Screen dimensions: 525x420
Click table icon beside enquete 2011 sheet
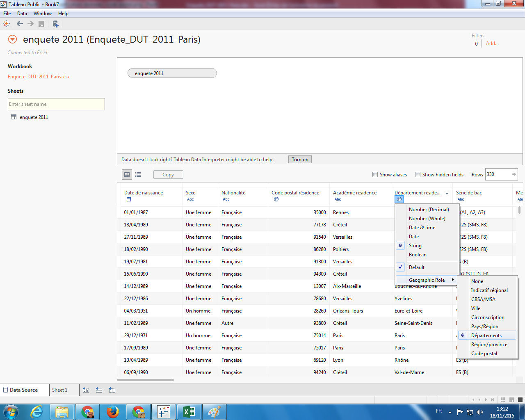coord(14,117)
